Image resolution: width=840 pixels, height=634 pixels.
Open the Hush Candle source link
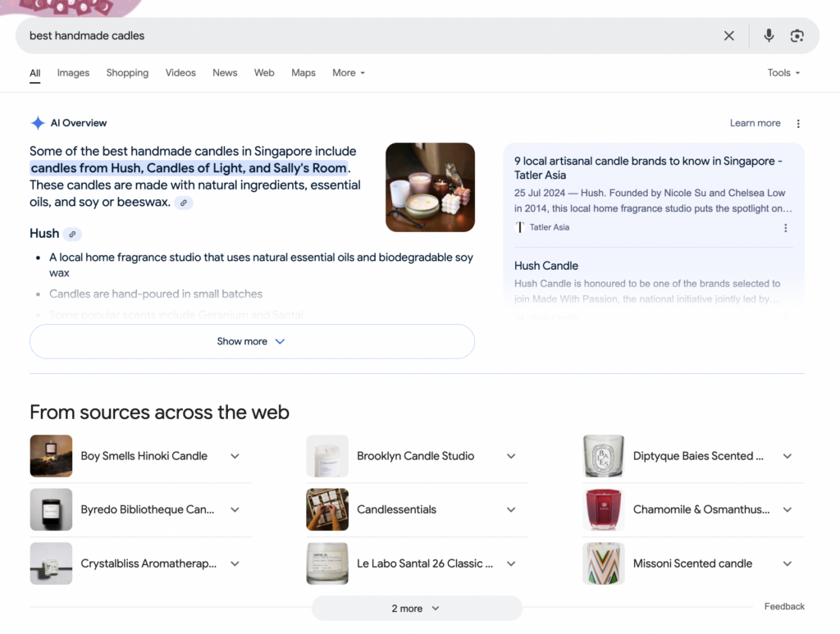(546, 266)
